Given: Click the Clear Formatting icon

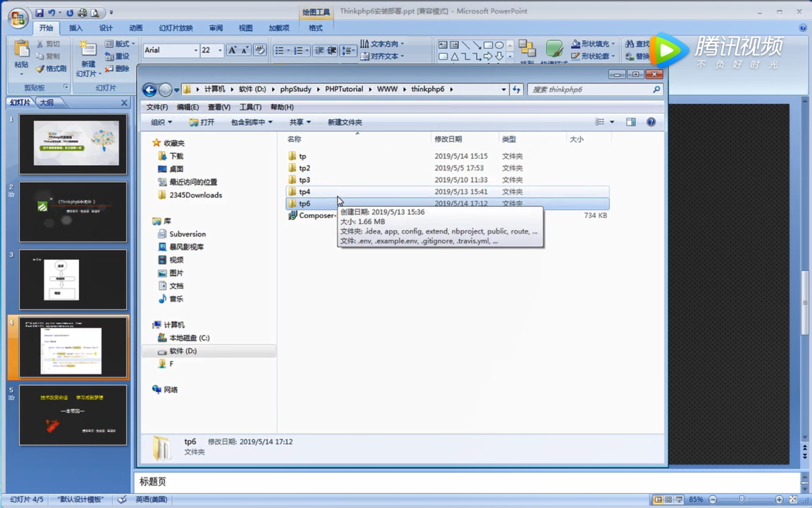Looking at the screenshot, I should (x=260, y=50).
